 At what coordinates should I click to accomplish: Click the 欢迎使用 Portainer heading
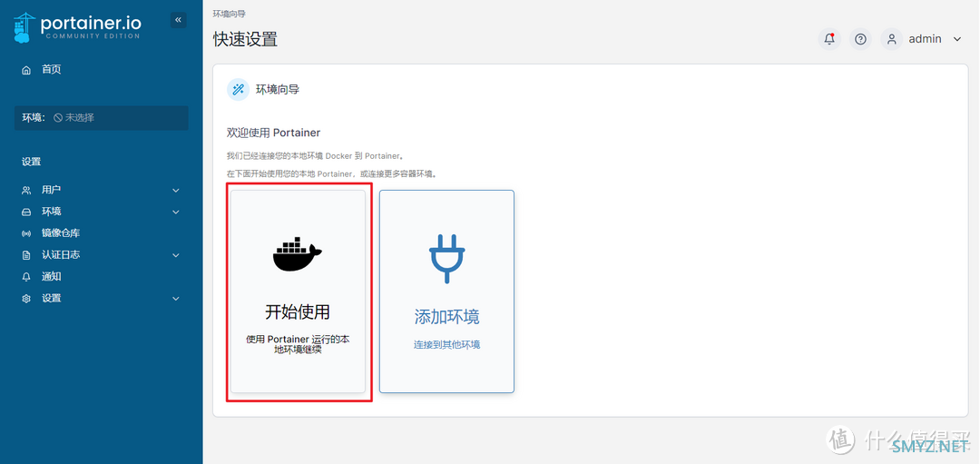pyautogui.click(x=274, y=133)
